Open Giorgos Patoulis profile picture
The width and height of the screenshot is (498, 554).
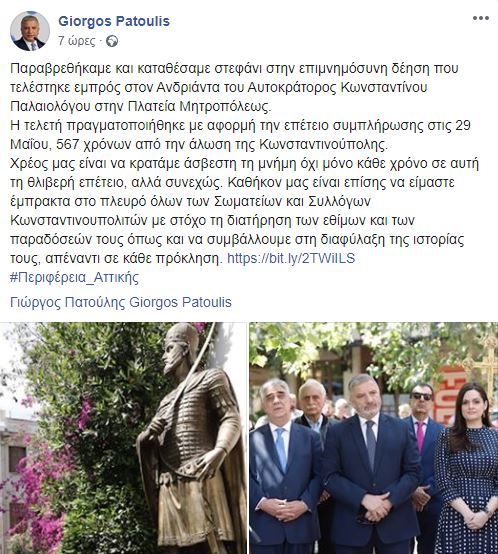coord(30,31)
